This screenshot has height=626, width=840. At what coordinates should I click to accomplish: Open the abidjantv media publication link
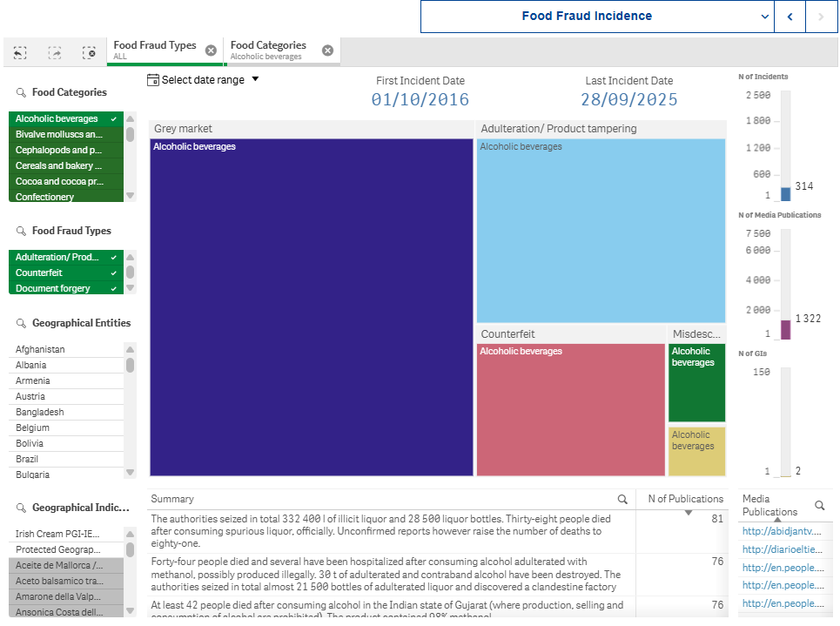pyautogui.click(x=781, y=530)
